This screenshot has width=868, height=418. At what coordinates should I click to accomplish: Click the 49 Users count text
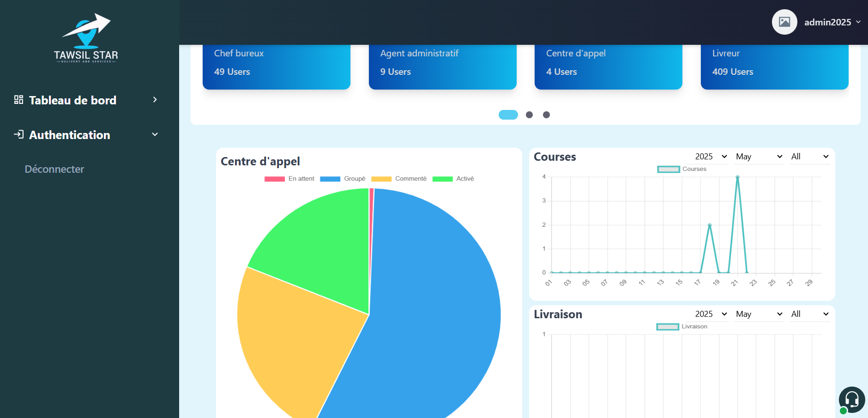(x=232, y=72)
